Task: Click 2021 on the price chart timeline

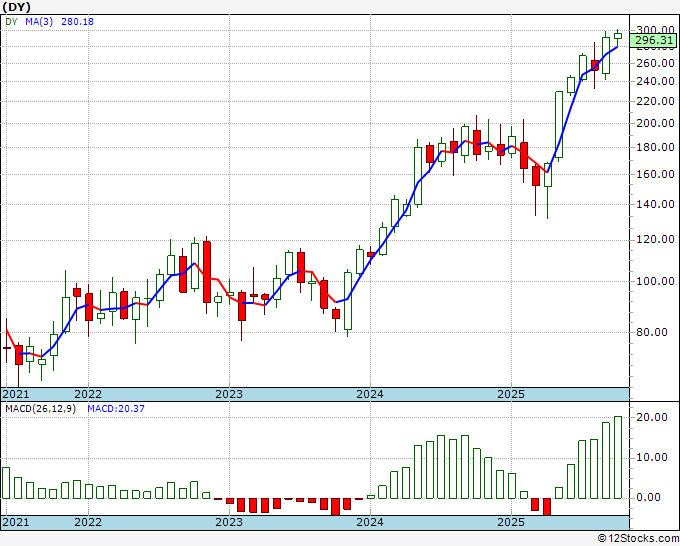Action: 16,394
